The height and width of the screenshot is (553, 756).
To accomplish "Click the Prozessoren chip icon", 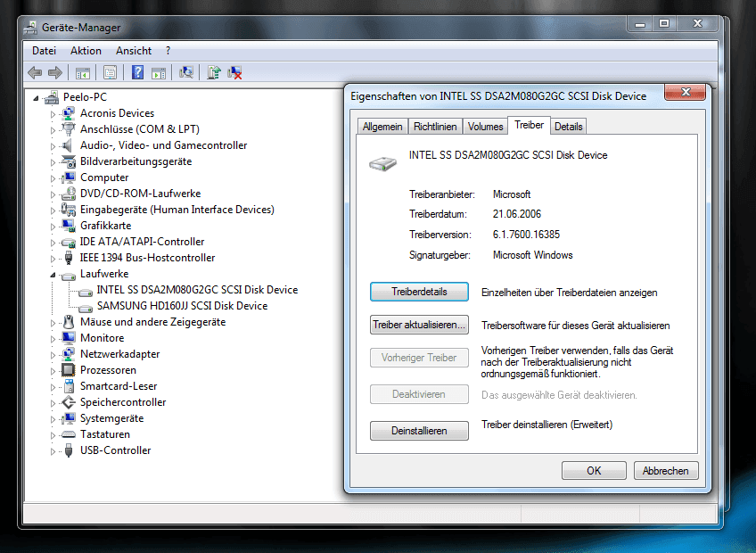I will coord(69,370).
